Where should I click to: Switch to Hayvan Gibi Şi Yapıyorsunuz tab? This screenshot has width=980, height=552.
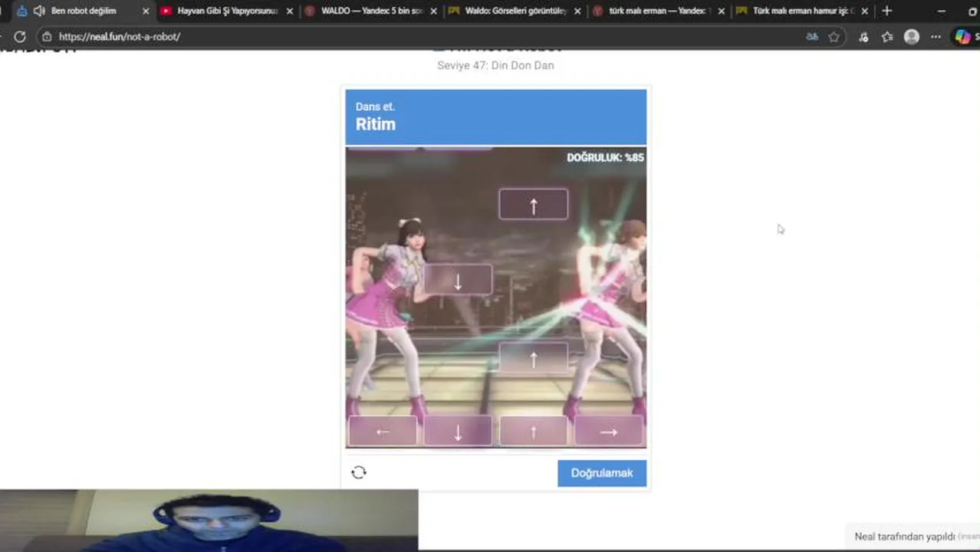[227, 11]
